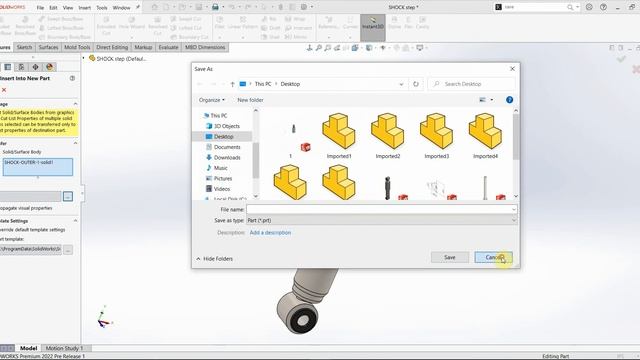This screenshot has width=640, height=360.
Task: Open the Tools menu
Action: tap(102, 8)
